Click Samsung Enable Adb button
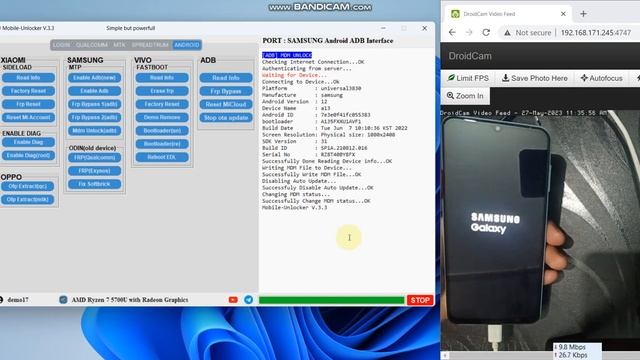Screen dimensions: 640x360 click(x=94, y=91)
